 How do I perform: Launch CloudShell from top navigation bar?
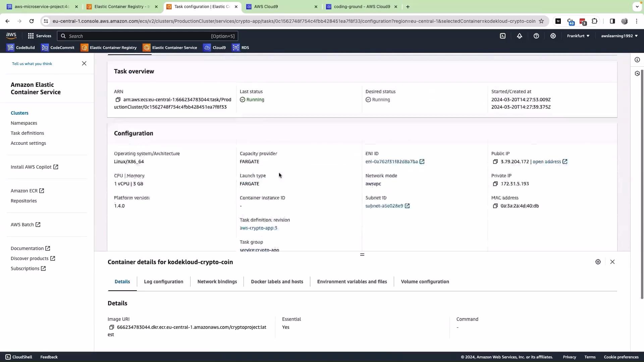click(503, 36)
